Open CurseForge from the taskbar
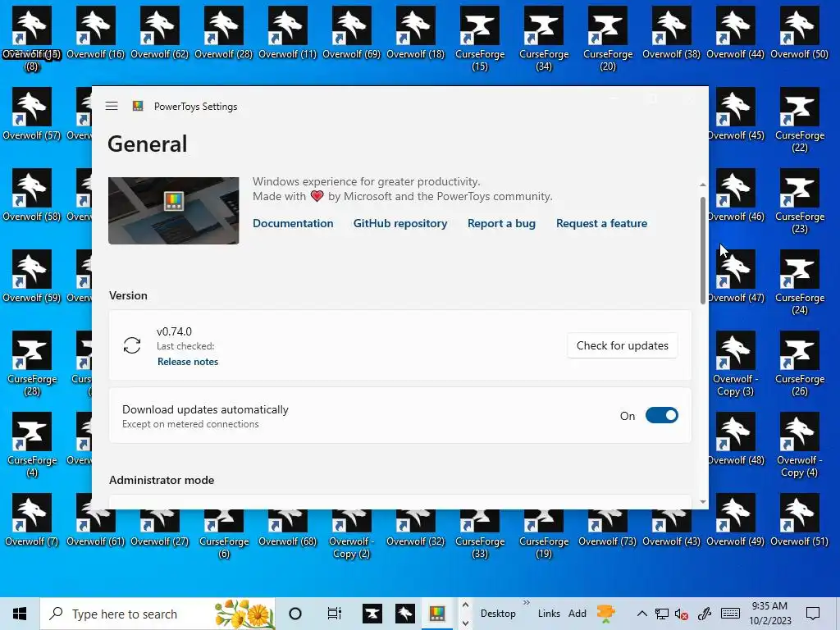This screenshot has width=840, height=630. (x=372, y=614)
